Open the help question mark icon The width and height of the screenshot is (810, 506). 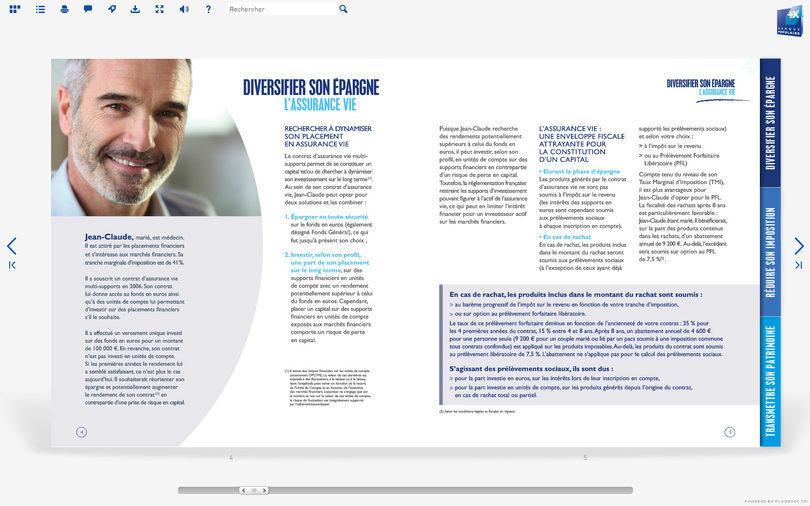click(208, 9)
